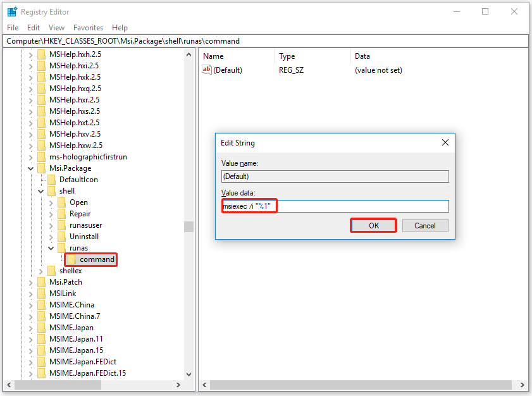Click the Repair key folder icon
This screenshot has height=396, width=532.
61,213
